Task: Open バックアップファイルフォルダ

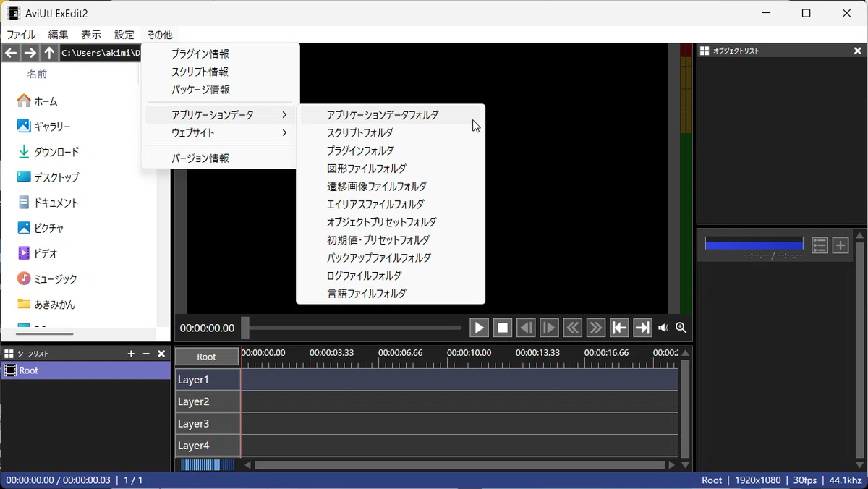Action: coord(391,258)
